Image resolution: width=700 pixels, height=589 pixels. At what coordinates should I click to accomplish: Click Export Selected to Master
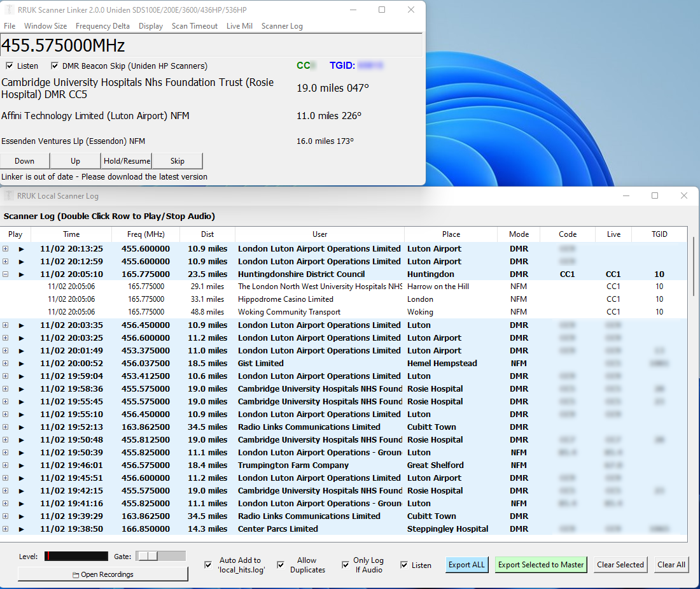pyautogui.click(x=541, y=565)
